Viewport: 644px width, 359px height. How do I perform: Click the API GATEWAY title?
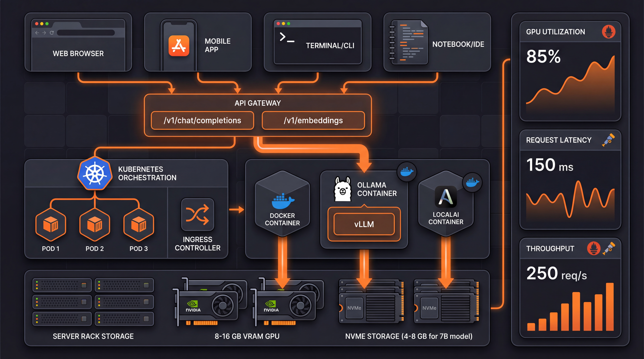[x=258, y=103]
